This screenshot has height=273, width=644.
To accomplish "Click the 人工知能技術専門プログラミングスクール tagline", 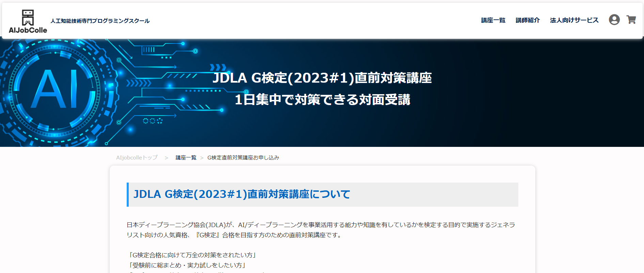I will 100,21.
